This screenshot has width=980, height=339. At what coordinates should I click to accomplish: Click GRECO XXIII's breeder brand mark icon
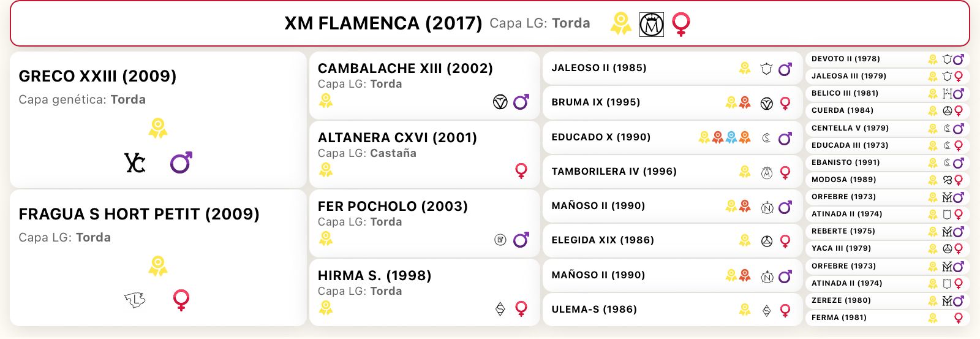pyautogui.click(x=135, y=163)
